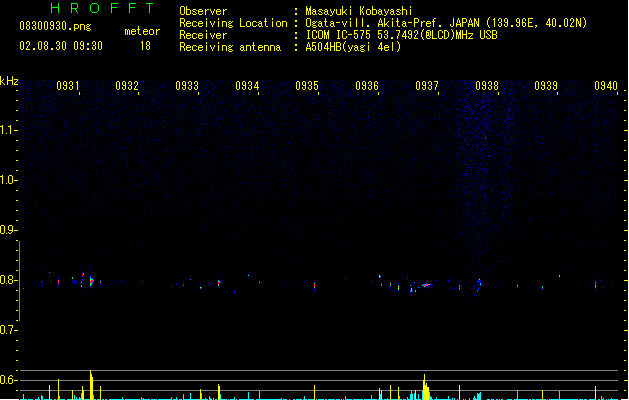Click the 0936 time marker

[x=367, y=86]
